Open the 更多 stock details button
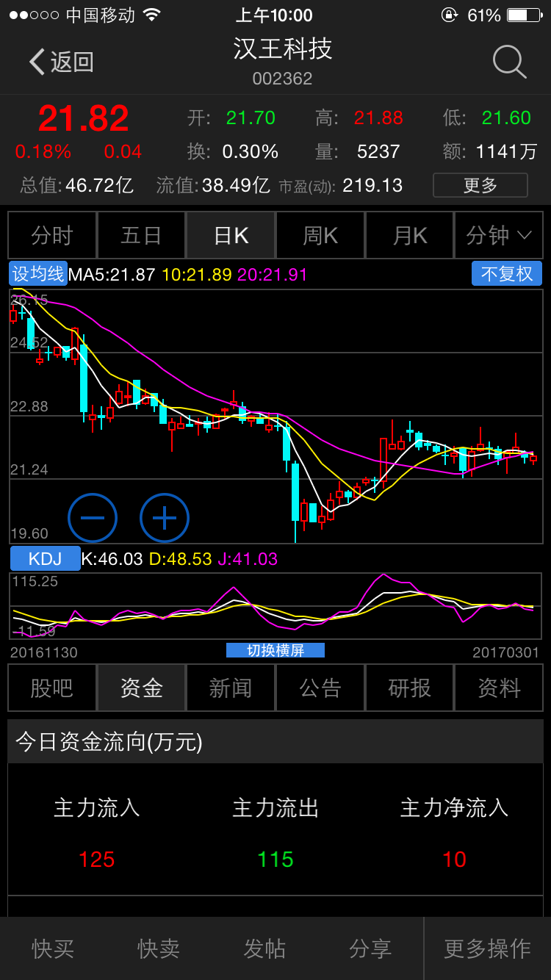This screenshot has height=980, width=551. 480,185
